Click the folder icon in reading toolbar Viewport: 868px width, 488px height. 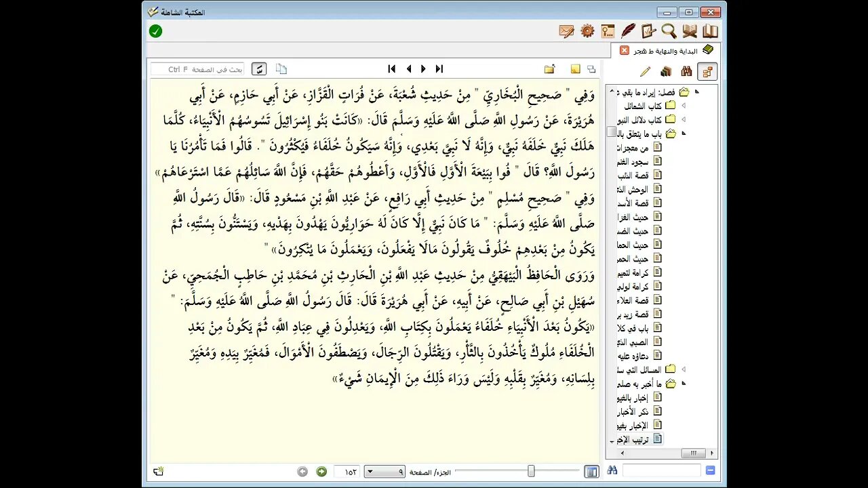549,69
